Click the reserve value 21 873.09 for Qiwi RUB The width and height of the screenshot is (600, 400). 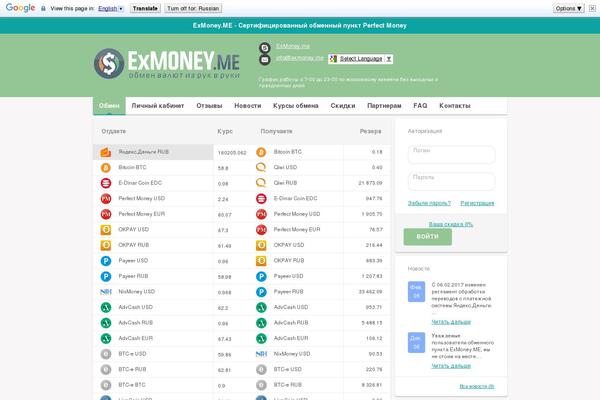(370, 183)
